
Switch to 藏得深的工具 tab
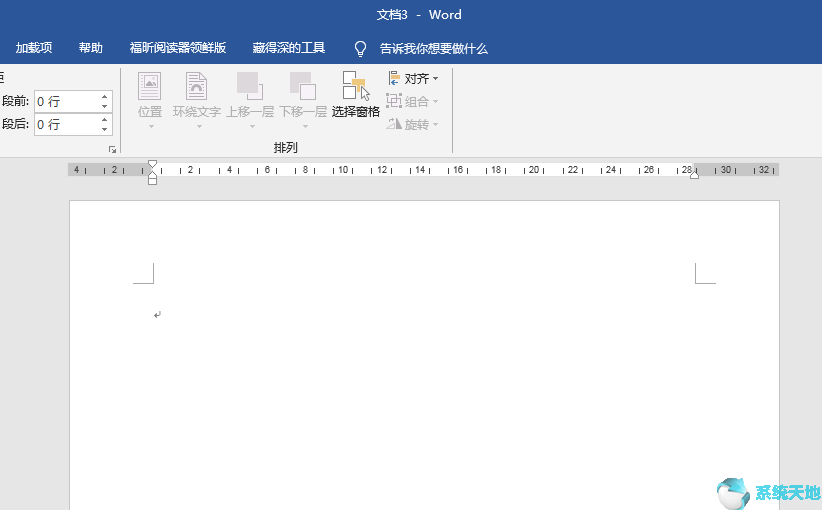point(289,48)
